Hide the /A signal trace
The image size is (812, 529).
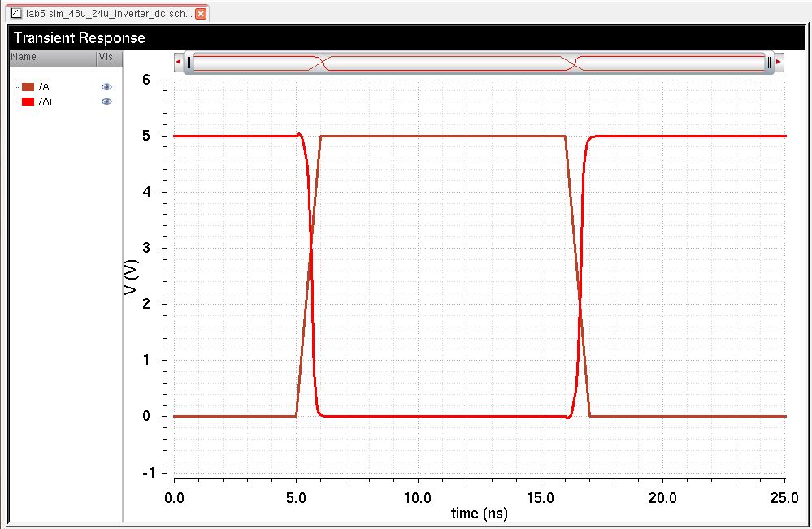106,87
